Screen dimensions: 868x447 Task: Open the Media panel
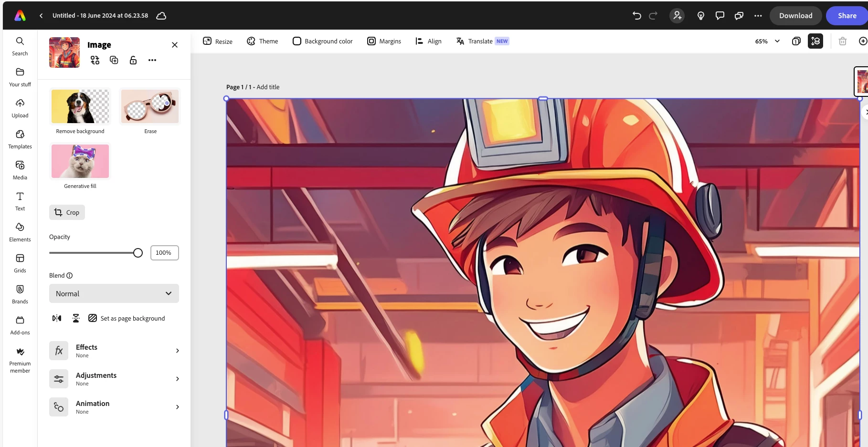[20, 170]
